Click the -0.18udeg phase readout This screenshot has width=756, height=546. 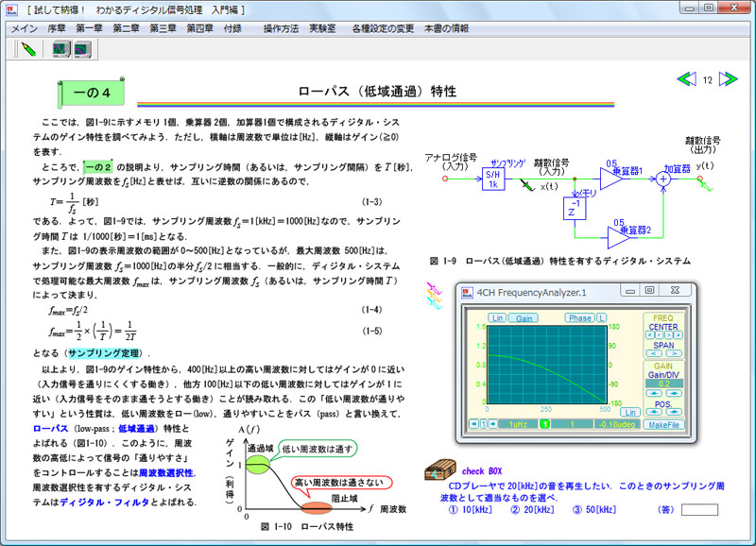coord(617,424)
